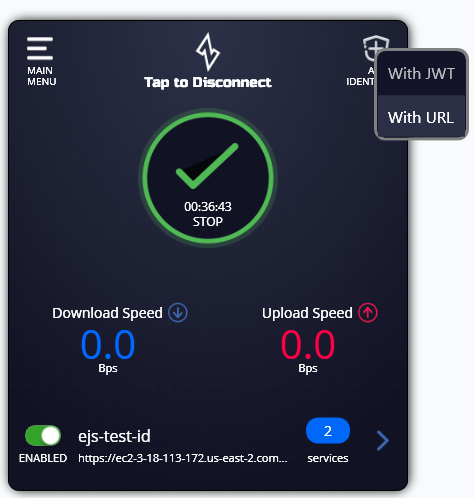Image resolution: width=475 pixels, height=498 pixels.
Task: Click Tap to Disconnect text
Action: click(x=208, y=82)
